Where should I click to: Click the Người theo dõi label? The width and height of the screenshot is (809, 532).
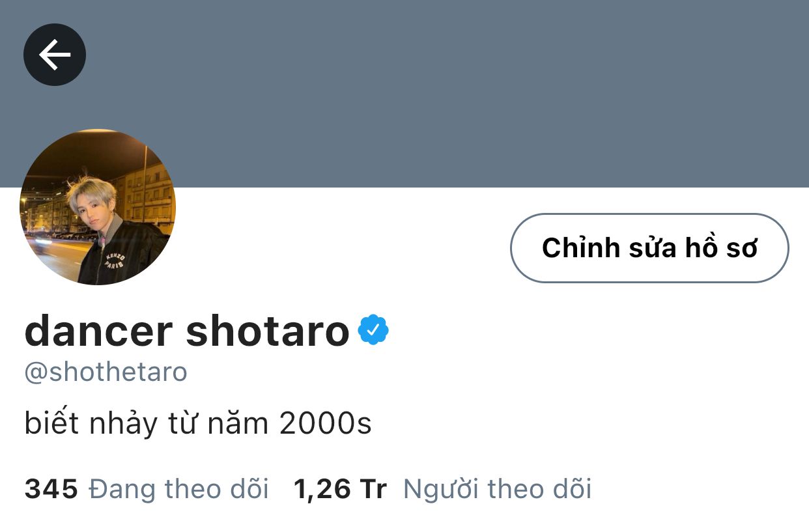tap(497, 489)
